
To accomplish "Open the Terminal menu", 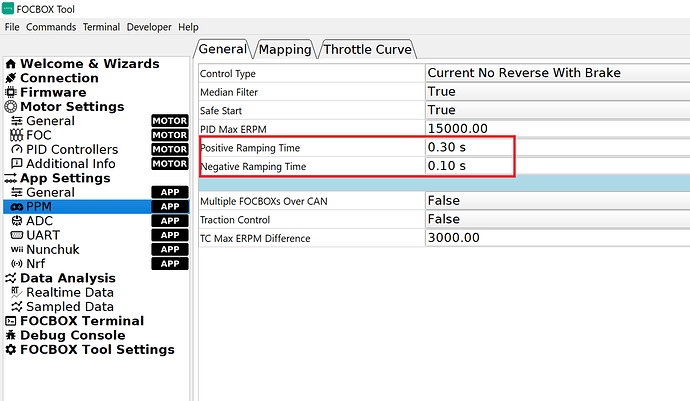I will [x=101, y=27].
